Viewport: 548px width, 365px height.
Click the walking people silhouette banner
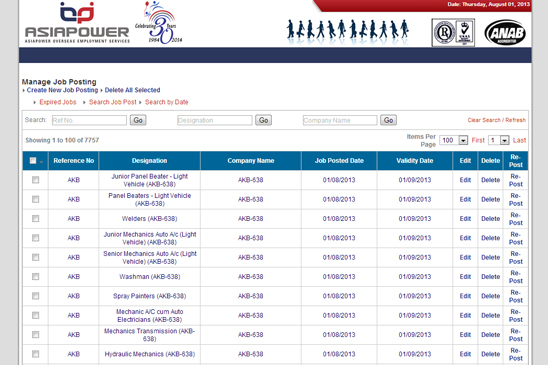tap(348, 30)
